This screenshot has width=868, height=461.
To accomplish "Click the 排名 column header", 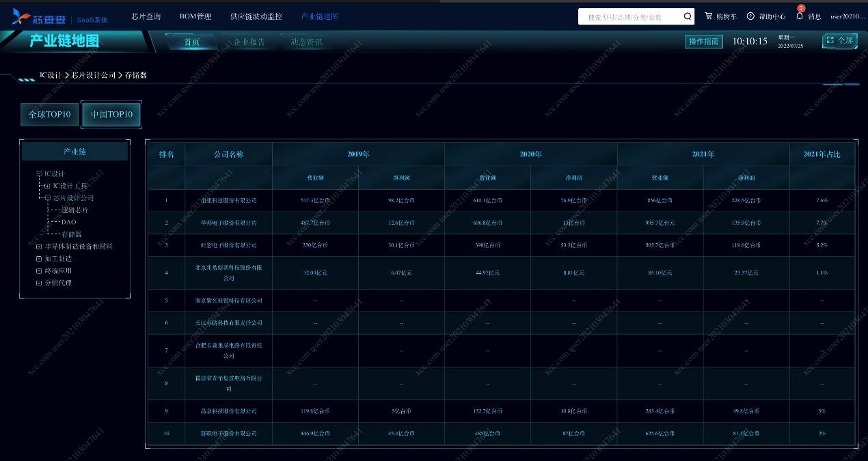I will coord(167,154).
